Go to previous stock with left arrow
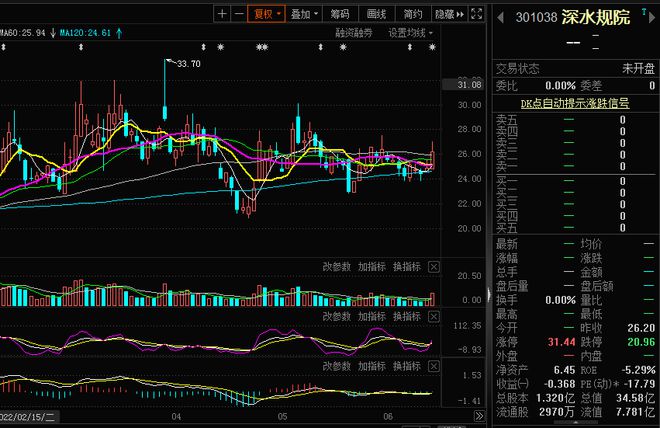 point(500,18)
